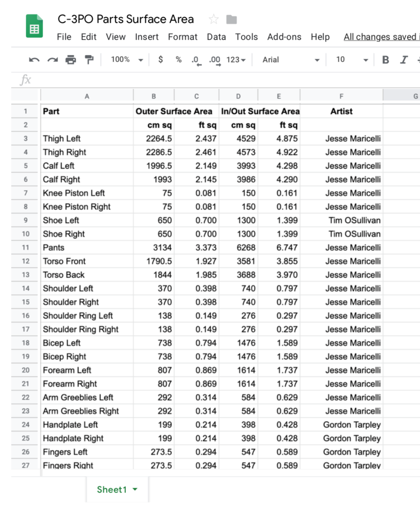
Task: Select the Thigh Left cell
Action: 87,139
